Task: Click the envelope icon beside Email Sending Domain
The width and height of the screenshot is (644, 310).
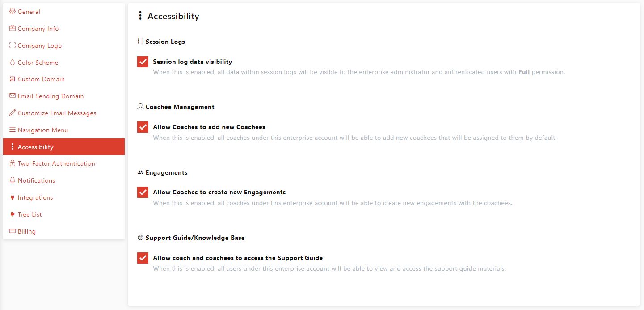Action: [13, 96]
